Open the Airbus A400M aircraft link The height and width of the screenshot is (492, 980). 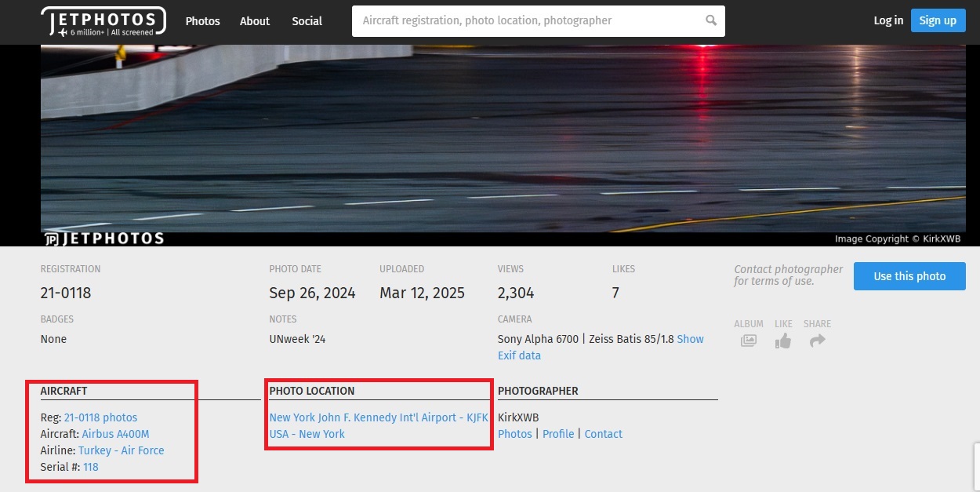tap(115, 434)
